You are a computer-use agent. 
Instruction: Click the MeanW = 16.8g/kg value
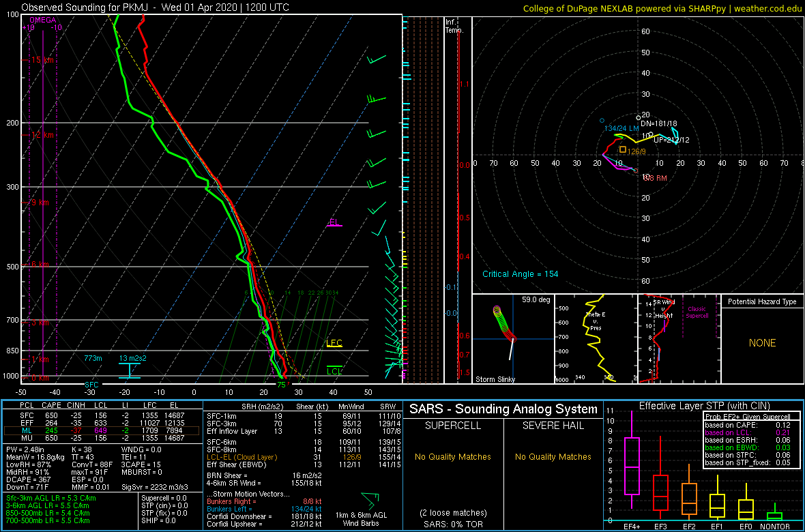point(35,456)
